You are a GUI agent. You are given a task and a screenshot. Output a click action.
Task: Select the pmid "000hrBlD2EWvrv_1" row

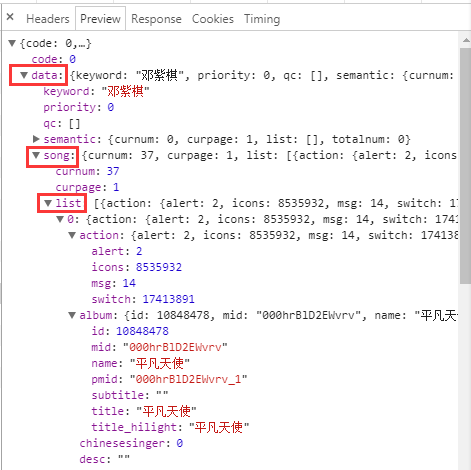169,379
